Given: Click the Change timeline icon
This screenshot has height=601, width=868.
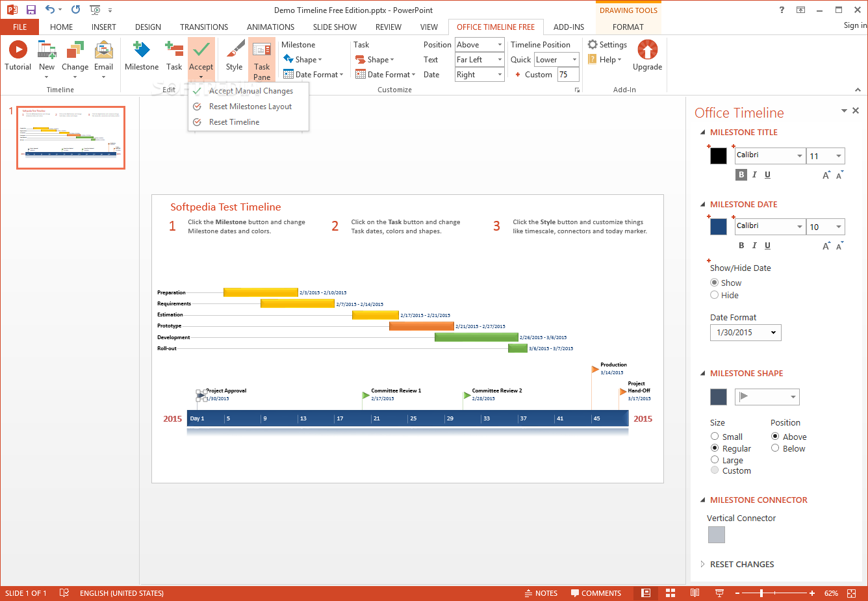Looking at the screenshot, I should tap(75, 50).
